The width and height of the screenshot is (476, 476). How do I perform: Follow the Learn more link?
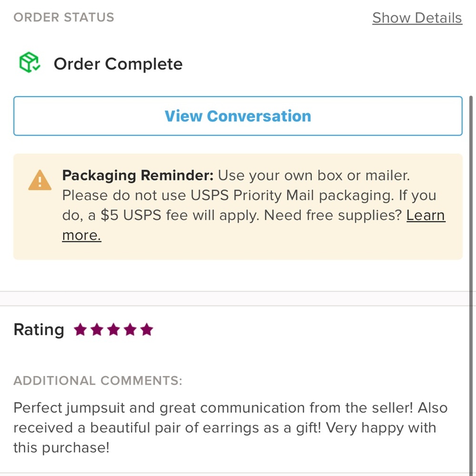point(425,216)
